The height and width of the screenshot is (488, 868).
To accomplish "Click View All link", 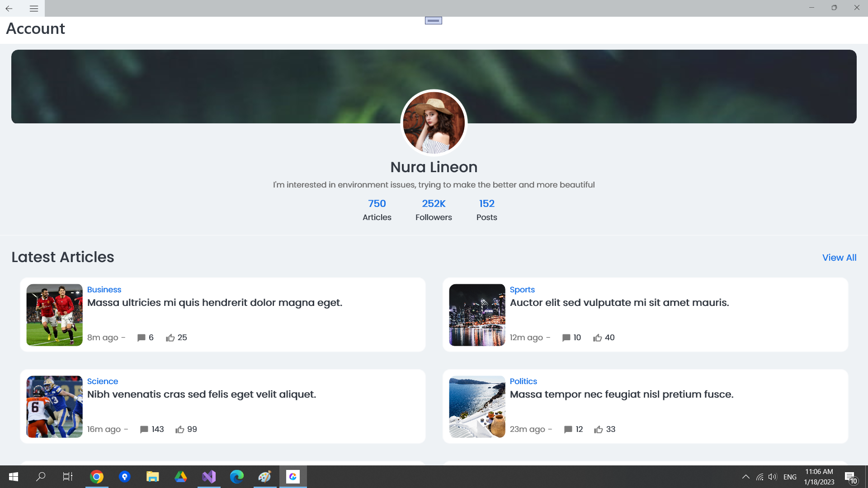I will click(x=839, y=258).
